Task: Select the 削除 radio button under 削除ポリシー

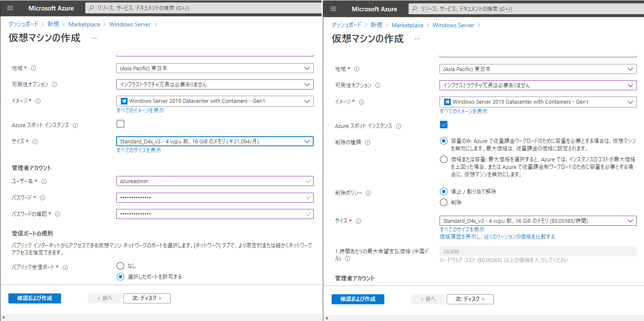Action: coord(444,202)
